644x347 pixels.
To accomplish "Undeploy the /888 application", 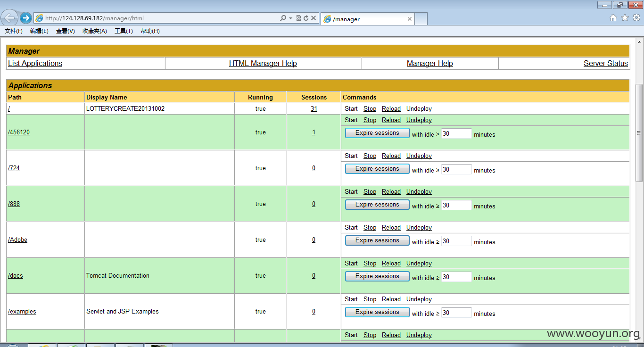I will point(419,192).
